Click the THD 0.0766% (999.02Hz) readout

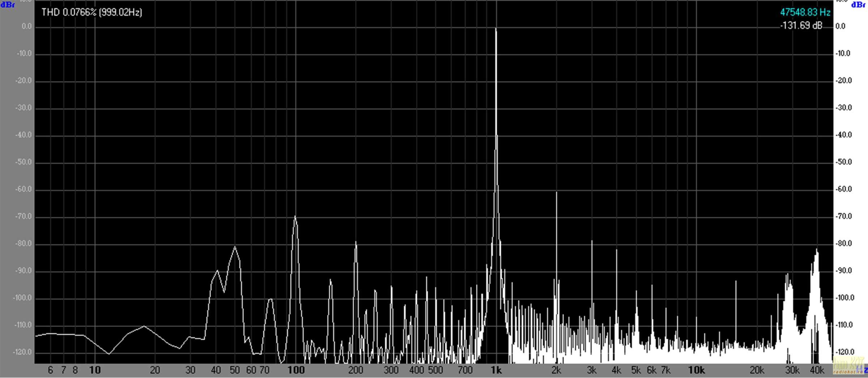tap(92, 13)
